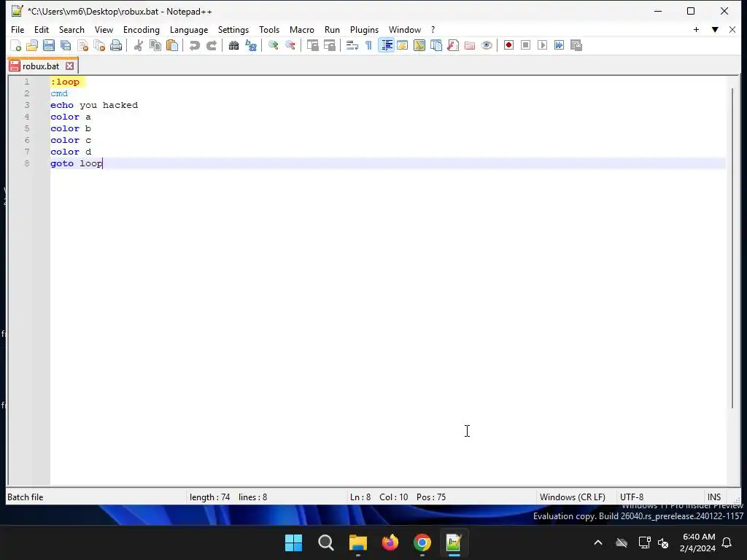Click the New file toolbar icon
The width and height of the screenshot is (747, 560).
tap(16, 45)
